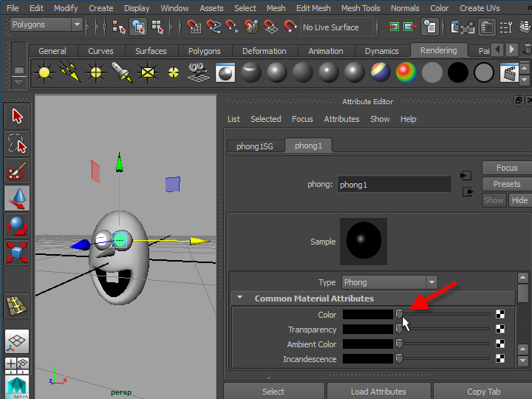The height and width of the screenshot is (399, 532).
Task: Open the Mesh Tools menu
Action: coord(361,8)
